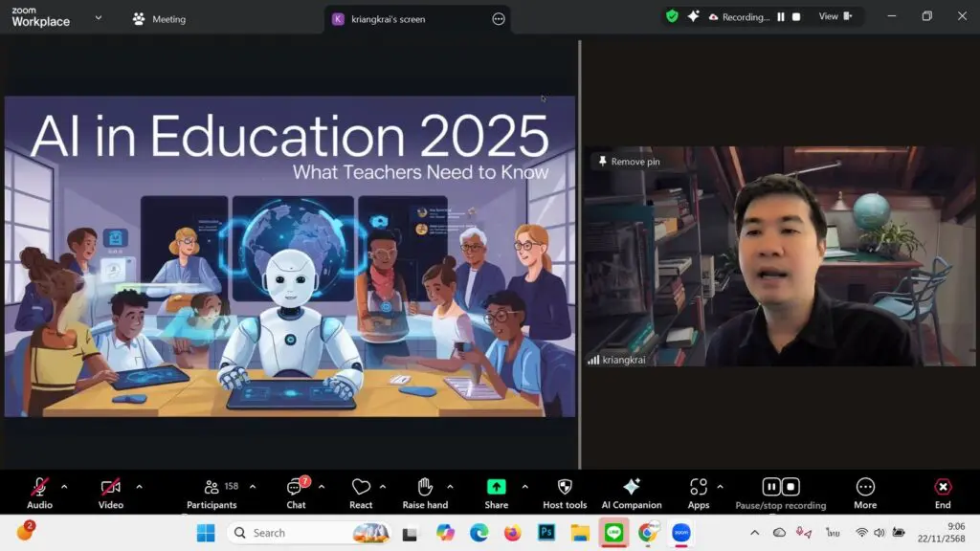Image resolution: width=980 pixels, height=551 pixels.
Task: Open Zoom Workplace dropdown chevron
Action: (98, 17)
